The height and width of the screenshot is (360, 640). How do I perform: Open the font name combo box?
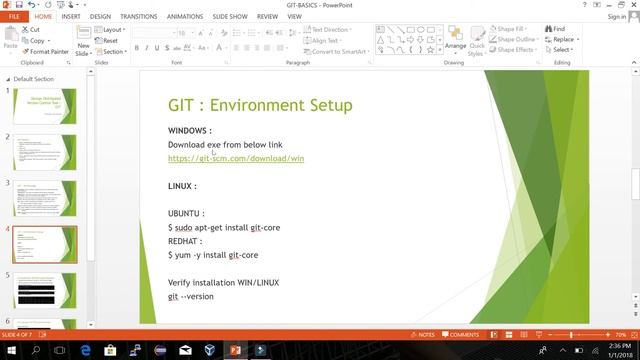[x=154, y=33]
